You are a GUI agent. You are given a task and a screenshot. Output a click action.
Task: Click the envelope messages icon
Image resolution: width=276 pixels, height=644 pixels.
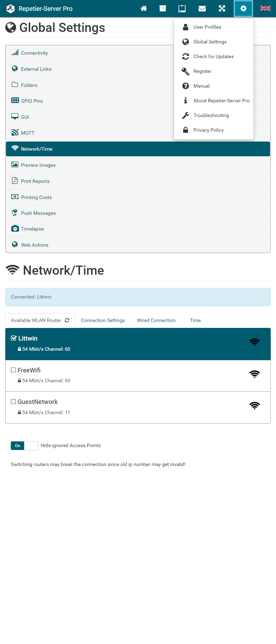point(202,9)
